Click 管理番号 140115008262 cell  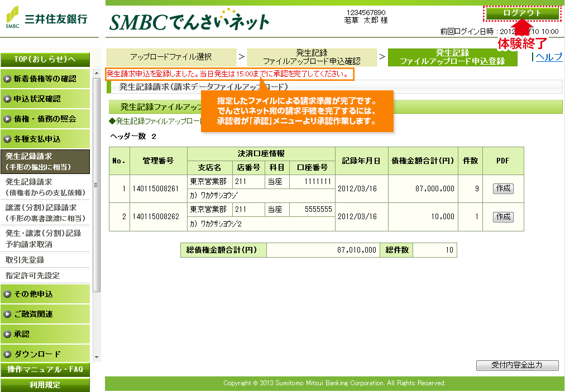click(158, 217)
